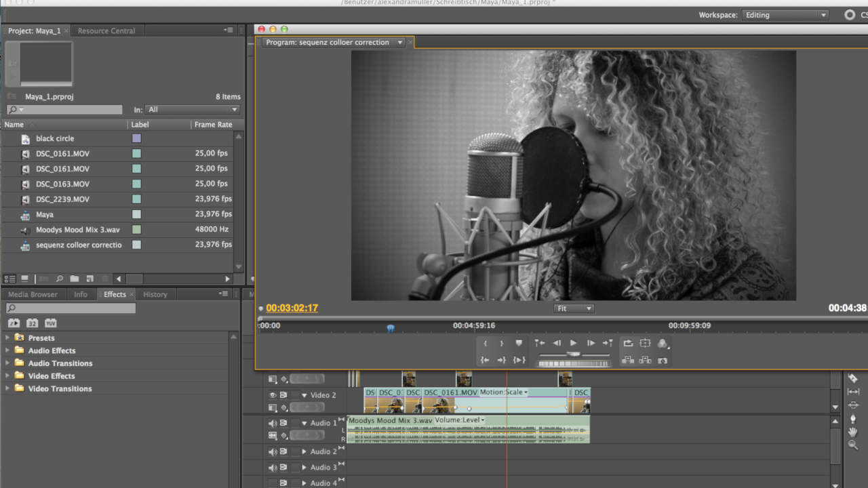Expand the Audio 2 track

click(x=304, y=452)
